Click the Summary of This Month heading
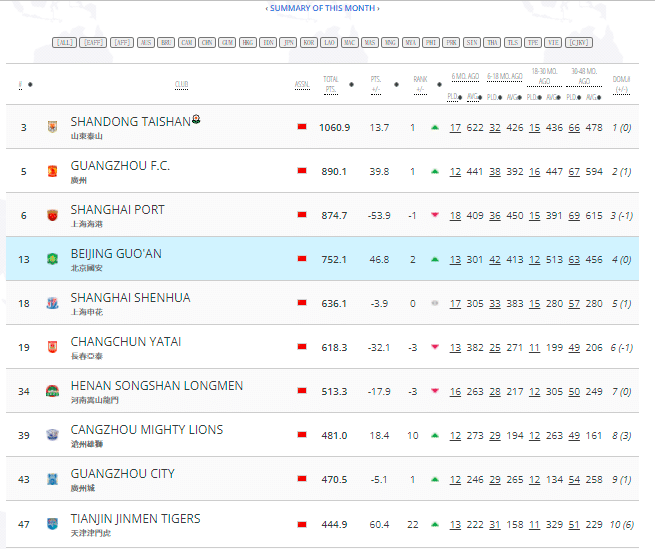 [322, 8]
